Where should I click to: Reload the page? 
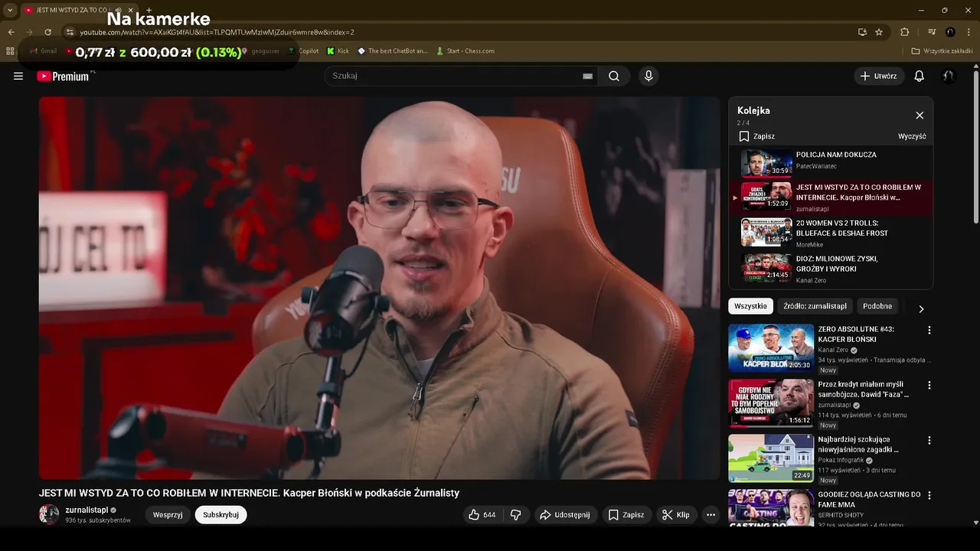click(x=47, y=32)
